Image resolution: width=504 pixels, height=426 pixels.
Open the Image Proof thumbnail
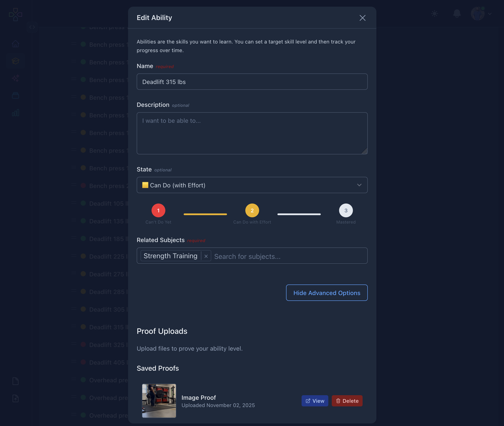159,401
